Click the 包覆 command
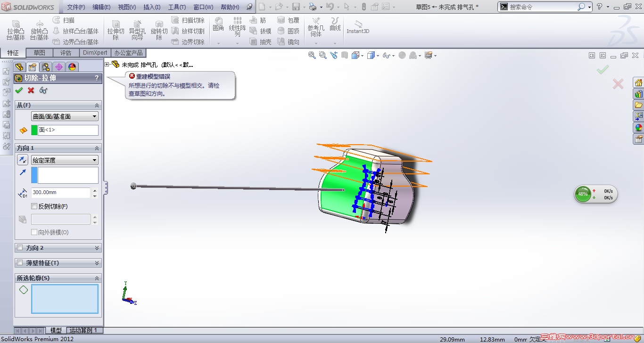The image size is (644, 343). tap(288, 20)
